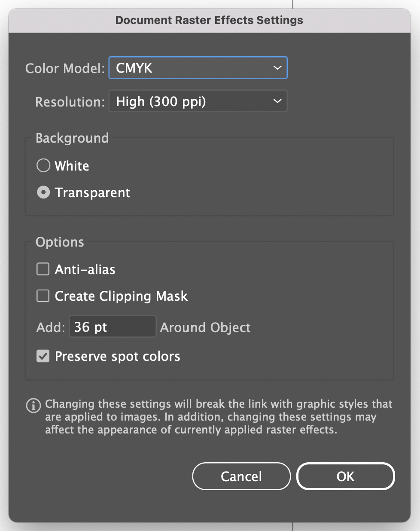420x531 pixels.
Task: Select the 36 pt value for editing
Action: (x=90, y=327)
